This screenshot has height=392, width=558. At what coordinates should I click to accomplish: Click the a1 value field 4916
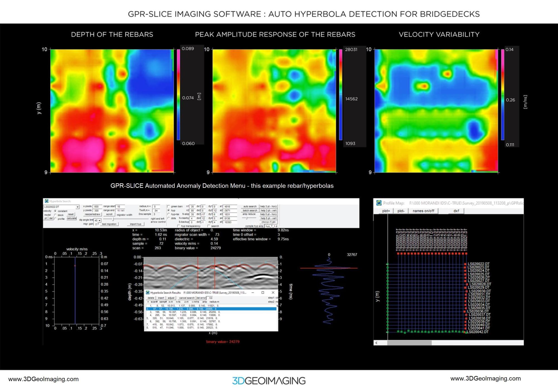pyautogui.click(x=230, y=207)
